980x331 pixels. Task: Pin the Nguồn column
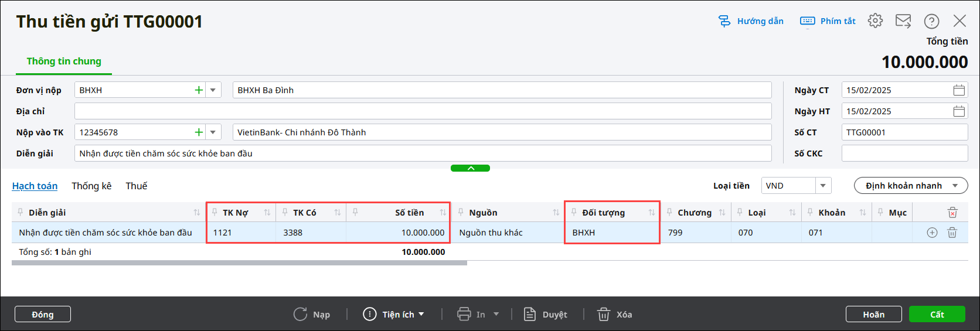pos(461,212)
